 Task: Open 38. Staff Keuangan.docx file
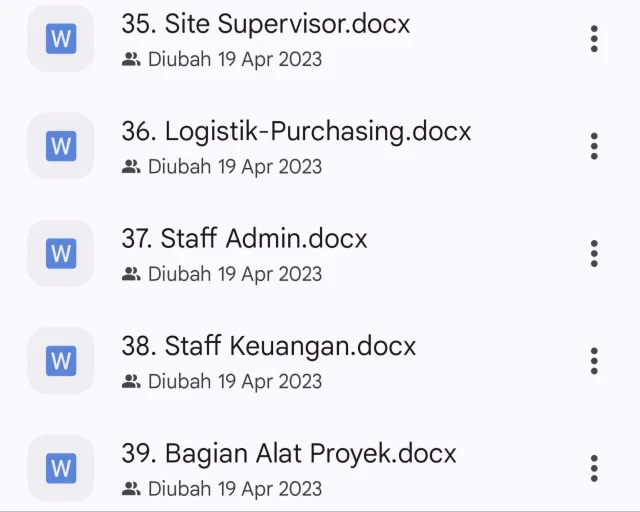click(x=268, y=346)
